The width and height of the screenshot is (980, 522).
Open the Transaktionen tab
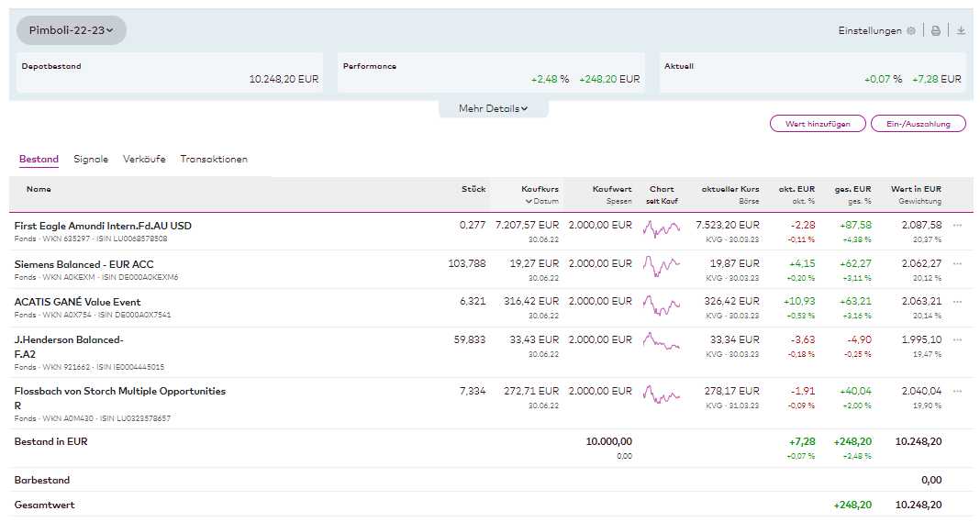214,159
